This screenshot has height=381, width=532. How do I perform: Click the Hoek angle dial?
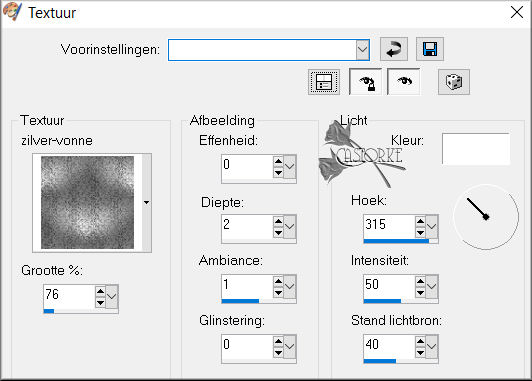tap(486, 217)
